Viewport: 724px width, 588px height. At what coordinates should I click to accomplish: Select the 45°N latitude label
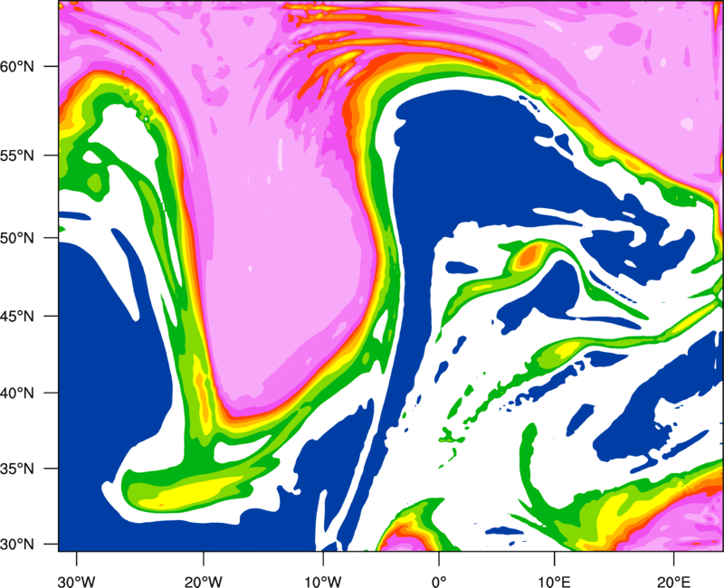coord(17,316)
